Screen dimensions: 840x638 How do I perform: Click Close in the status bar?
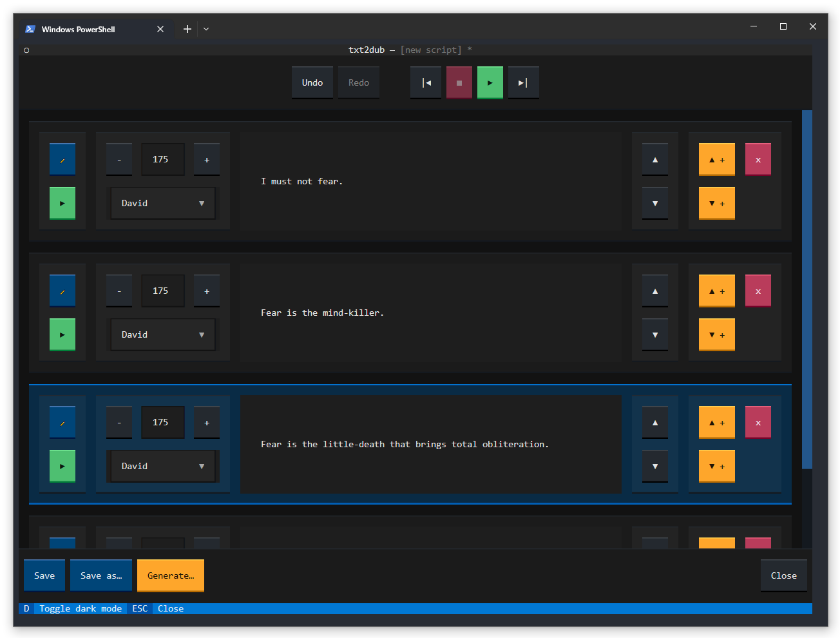pyautogui.click(x=170, y=608)
